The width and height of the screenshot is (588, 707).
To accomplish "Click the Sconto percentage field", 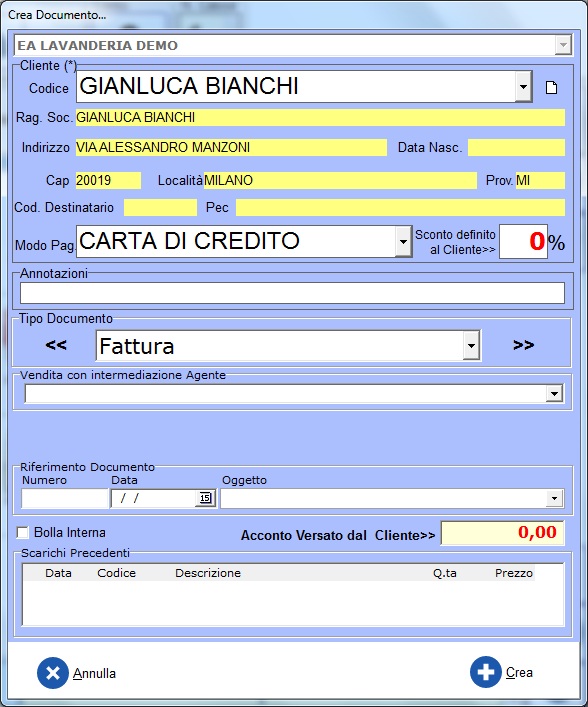I will (x=523, y=242).
